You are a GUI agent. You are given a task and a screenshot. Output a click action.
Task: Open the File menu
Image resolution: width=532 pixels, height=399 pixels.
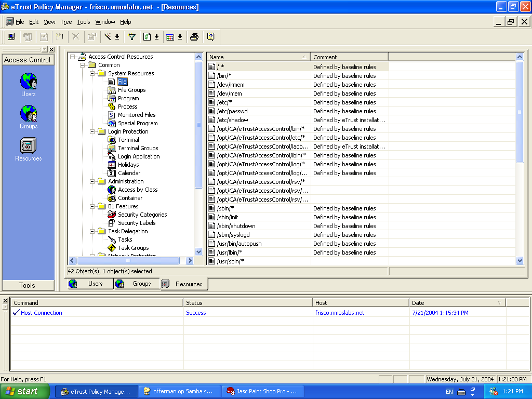coord(20,22)
